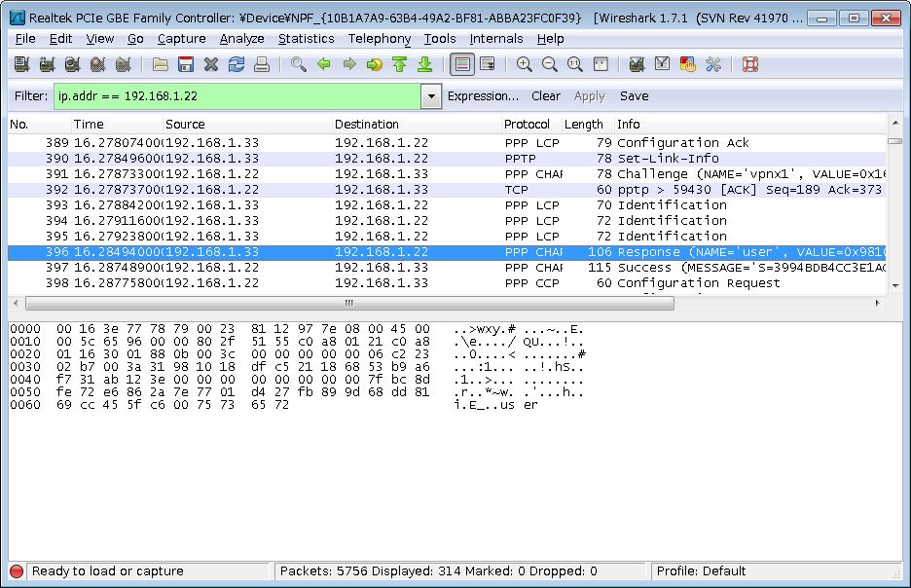This screenshot has height=588, width=911.
Task: Open the Analyze menu
Action: pyautogui.click(x=241, y=39)
